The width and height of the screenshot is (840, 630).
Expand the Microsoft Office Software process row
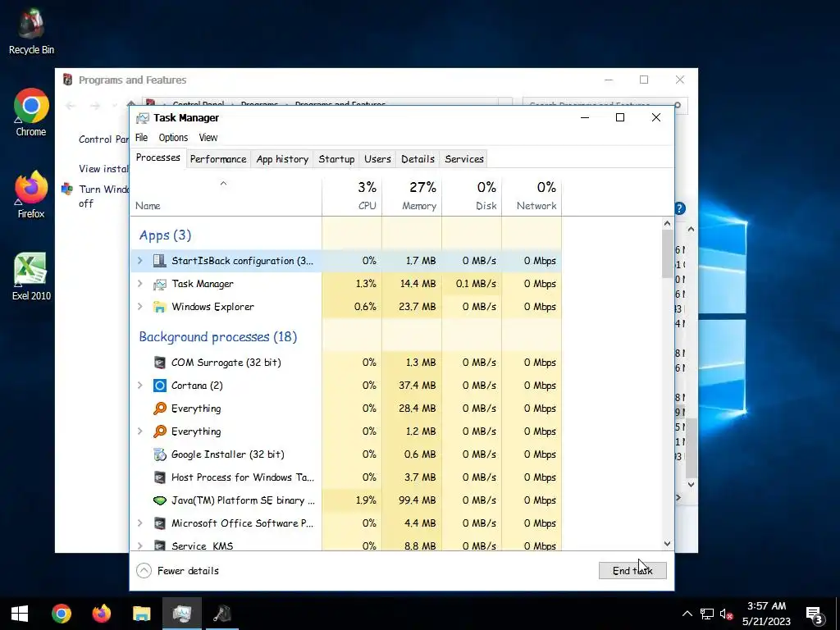[140, 523]
